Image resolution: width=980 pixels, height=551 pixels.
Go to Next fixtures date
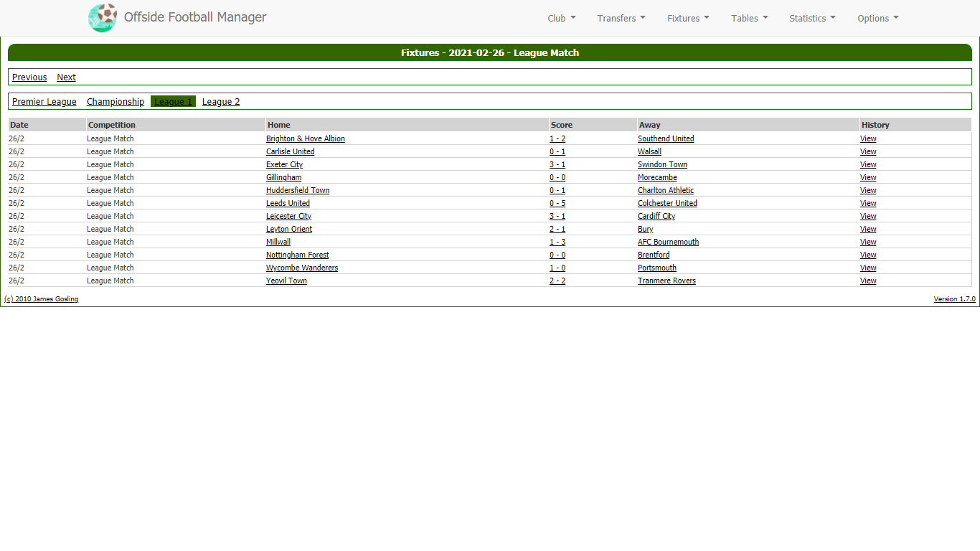pos(66,77)
